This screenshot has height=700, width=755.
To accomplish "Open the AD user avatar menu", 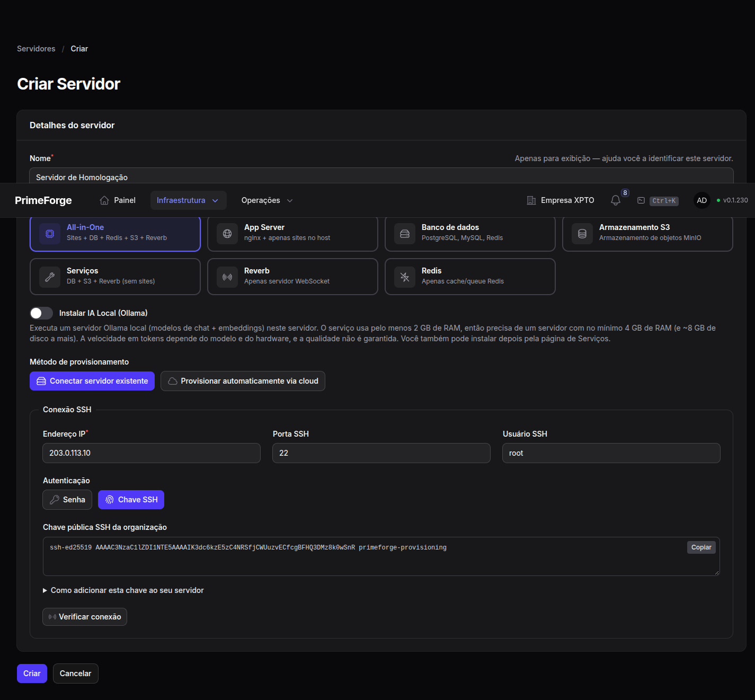I will tap(702, 200).
